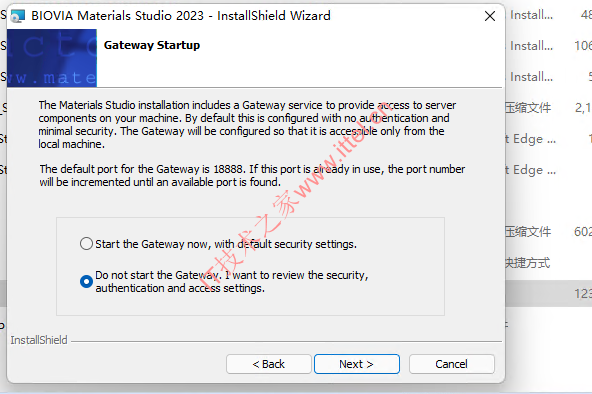Image resolution: width=592 pixels, height=394 pixels.
Task: Click the paragraph mentioning default port 18888
Action: tap(252, 175)
